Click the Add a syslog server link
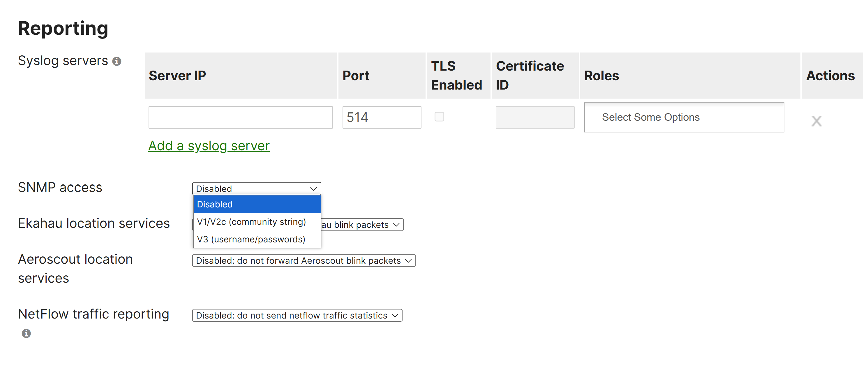Image resolution: width=868 pixels, height=369 pixels. click(x=209, y=146)
